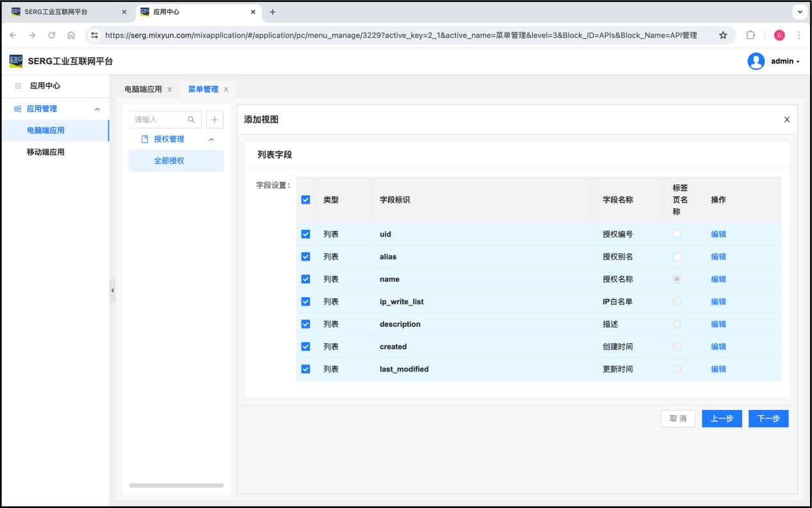Image resolution: width=812 pixels, height=508 pixels.
Task: Click the admin user avatar icon
Action: (x=756, y=61)
